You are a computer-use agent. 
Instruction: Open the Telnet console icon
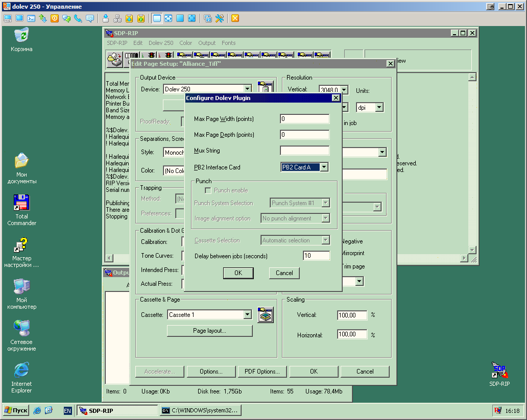pos(31,18)
